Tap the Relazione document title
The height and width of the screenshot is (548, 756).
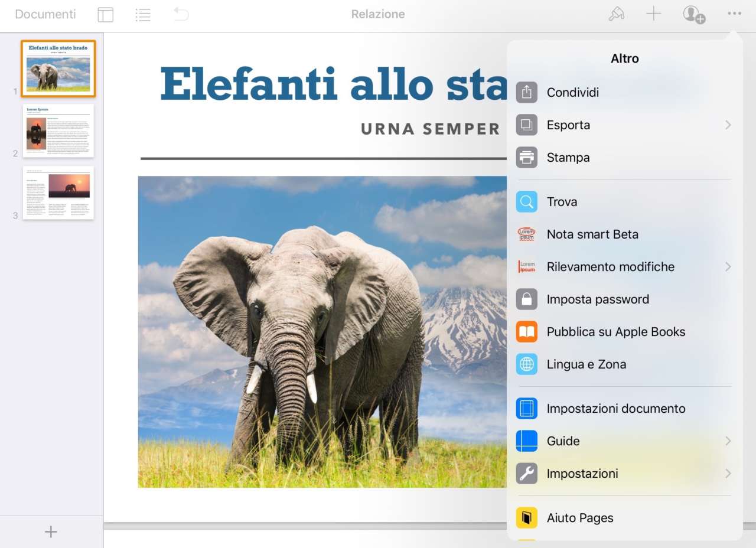pyautogui.click(x=378, y=14)
